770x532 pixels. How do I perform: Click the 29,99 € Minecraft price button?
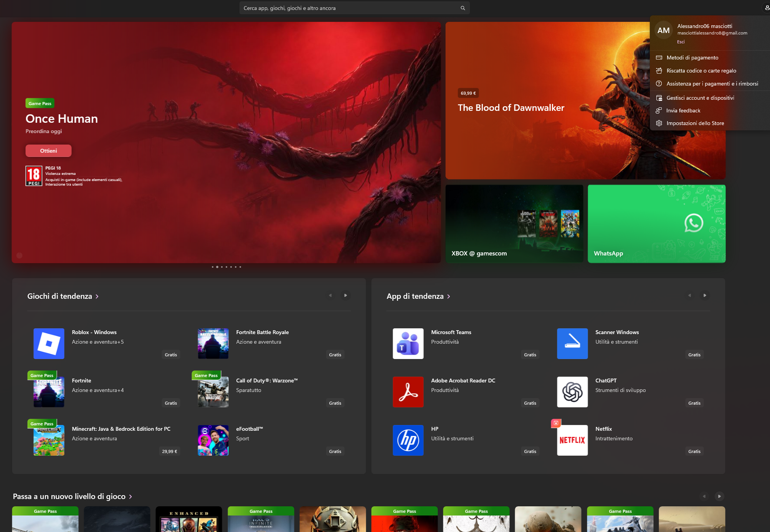169,451
